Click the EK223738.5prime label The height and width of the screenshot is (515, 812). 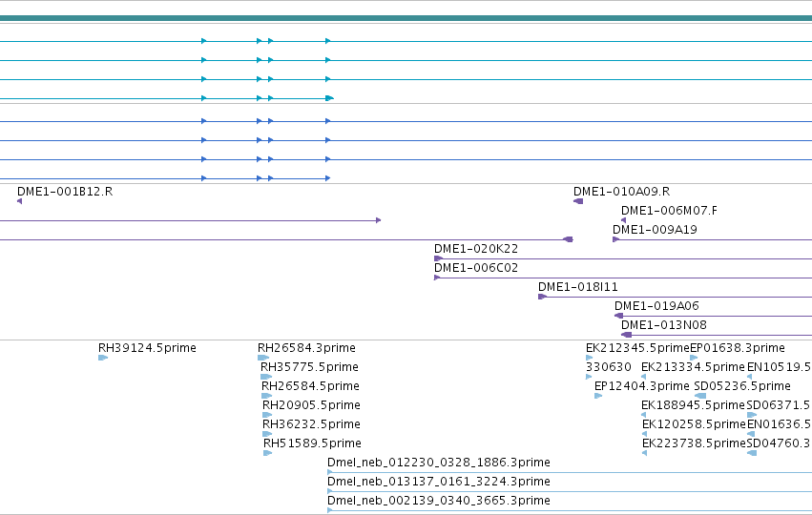[x=694, y=444]
